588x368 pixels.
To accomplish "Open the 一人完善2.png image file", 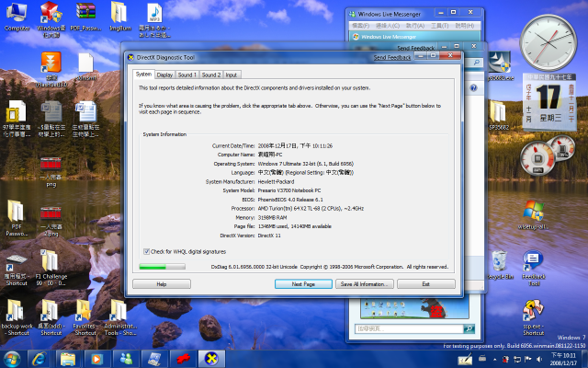I will tap(51, 222).
